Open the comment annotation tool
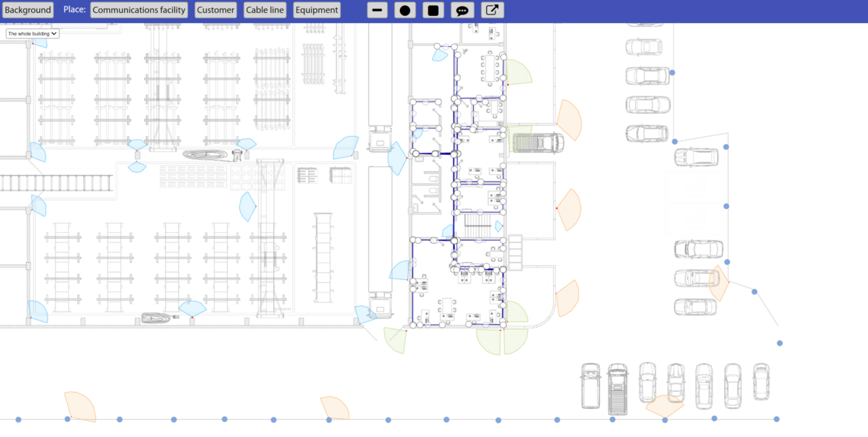The height and width of the screenshot is (437, 868). pyautogui.click(x=463, y=9)
